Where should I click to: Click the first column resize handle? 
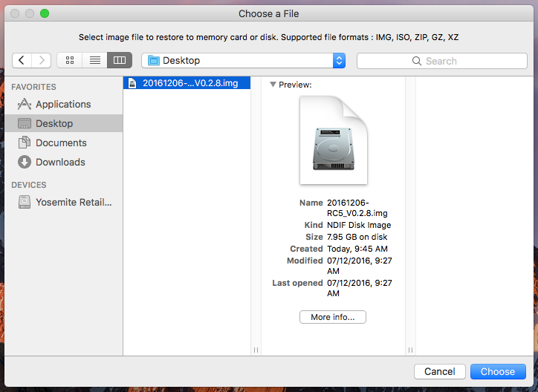(x=256, y=350)
